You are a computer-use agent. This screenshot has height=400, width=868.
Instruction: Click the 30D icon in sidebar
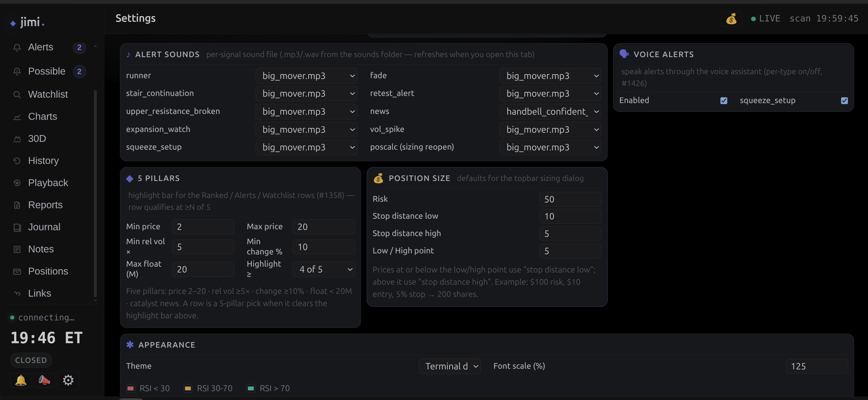coord(17,139)
